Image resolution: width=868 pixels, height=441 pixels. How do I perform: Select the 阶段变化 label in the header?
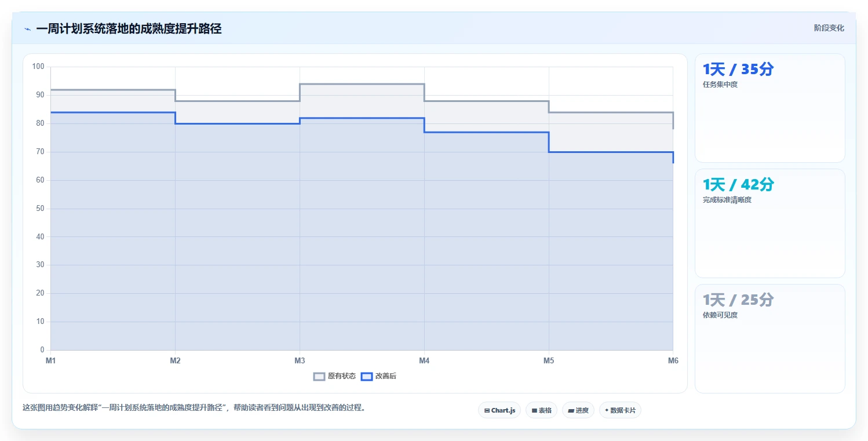click(x=829, y=28)
